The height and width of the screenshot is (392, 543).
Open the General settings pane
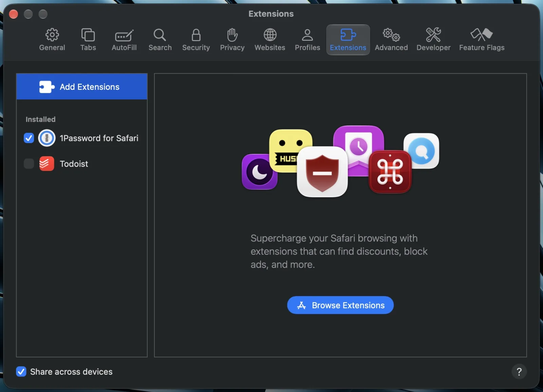tap(52, 40)
